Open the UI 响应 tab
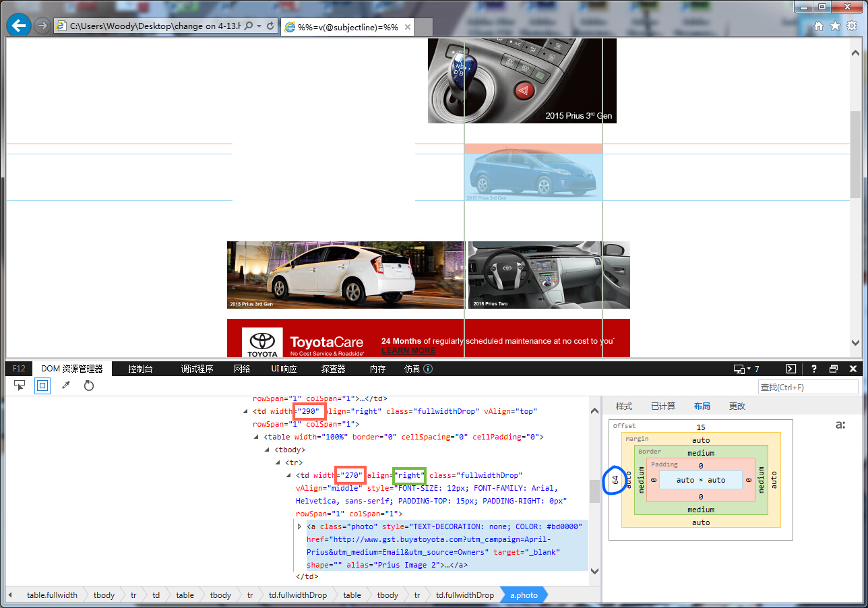The image size is (868, 608). [x=284, y=369]
